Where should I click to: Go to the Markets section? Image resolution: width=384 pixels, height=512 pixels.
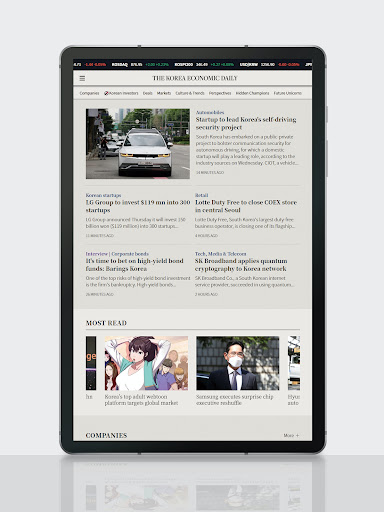[164, 93]
